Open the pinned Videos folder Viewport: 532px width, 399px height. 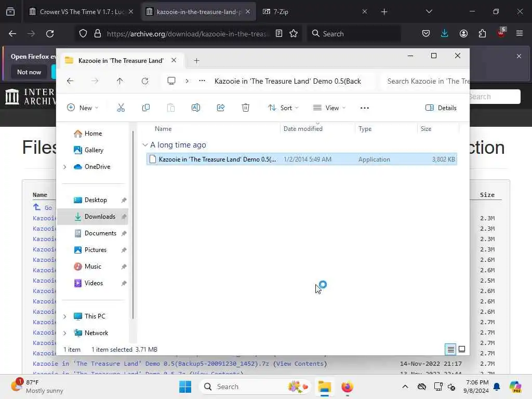pos(94,283)
